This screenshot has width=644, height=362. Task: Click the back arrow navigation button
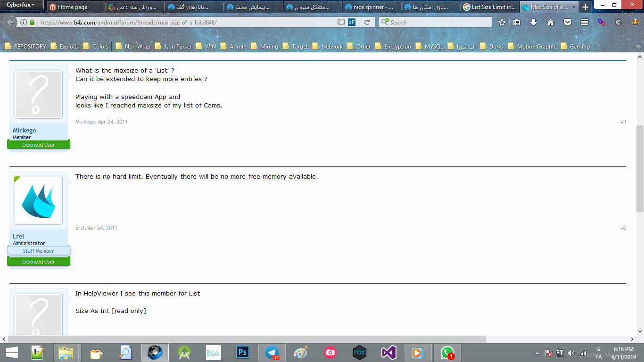pyautogui.click(x=10, y=22)
